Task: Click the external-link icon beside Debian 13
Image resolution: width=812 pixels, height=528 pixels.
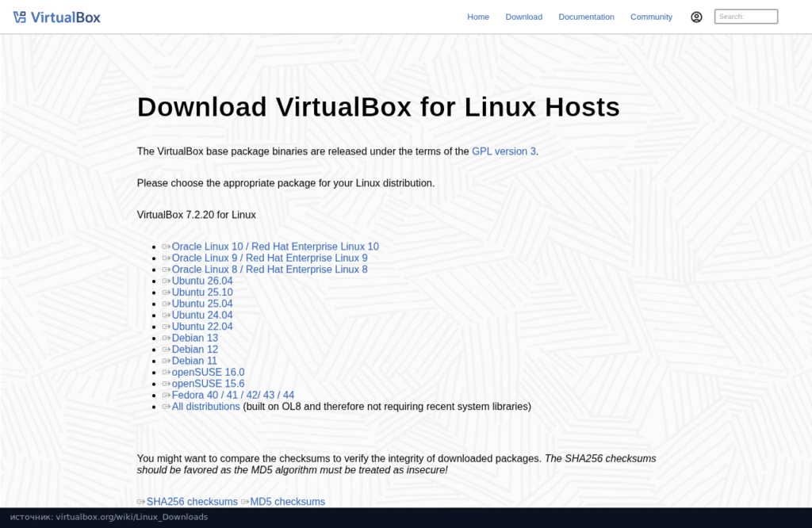Action: click(167, 338)
